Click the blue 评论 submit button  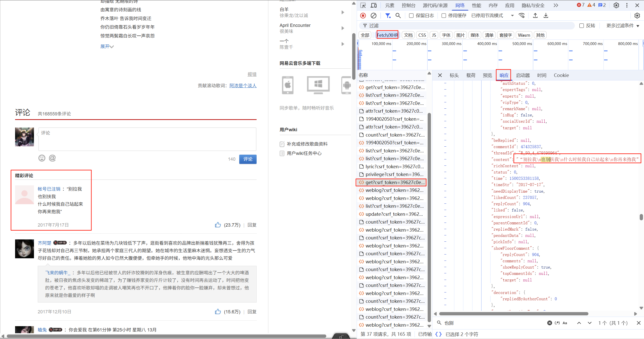tap(248, 159)
